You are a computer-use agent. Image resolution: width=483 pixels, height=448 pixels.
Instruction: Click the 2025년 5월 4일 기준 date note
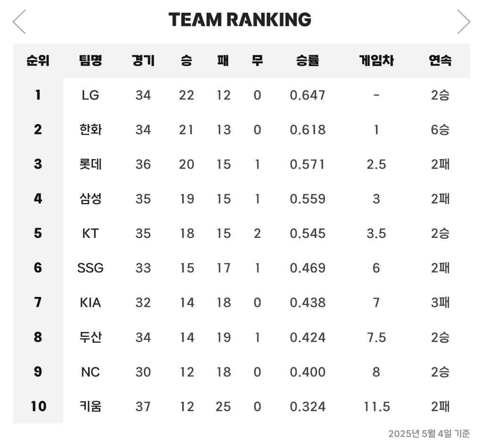pos(429,433)
